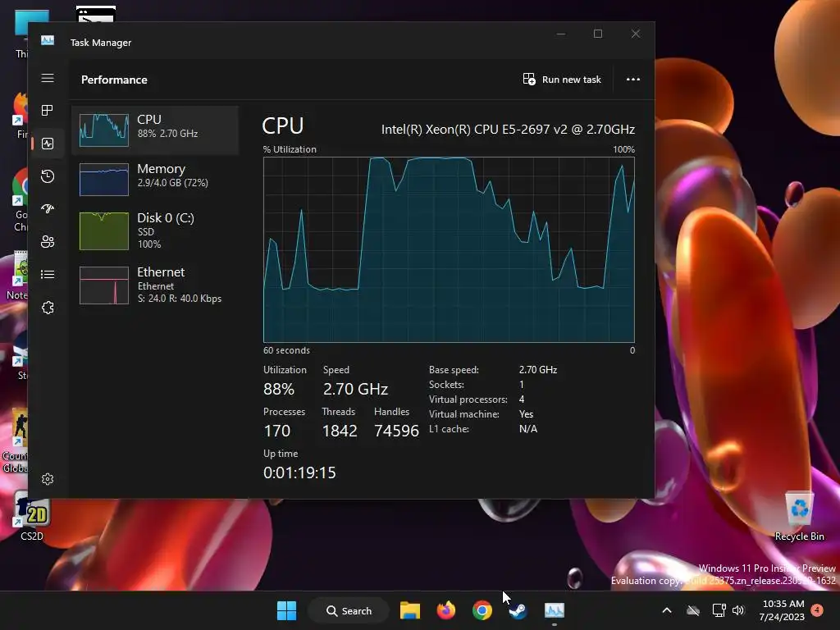Open the hamburger navigation menu
Screen dimensions: 840x630
click(48, 78)
